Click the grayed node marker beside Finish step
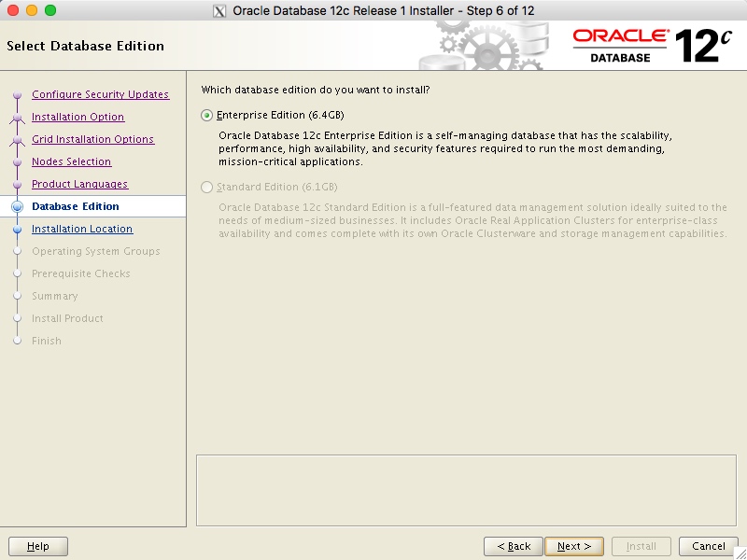This screenshot has width=747, height=560. tap(19, 341)
